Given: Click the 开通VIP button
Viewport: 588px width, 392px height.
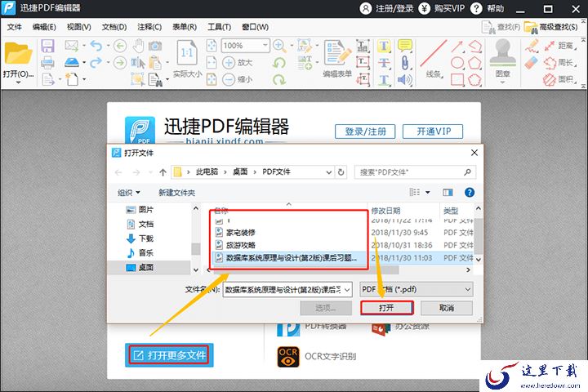Looking at the screenshot, I should pos(433,131).
